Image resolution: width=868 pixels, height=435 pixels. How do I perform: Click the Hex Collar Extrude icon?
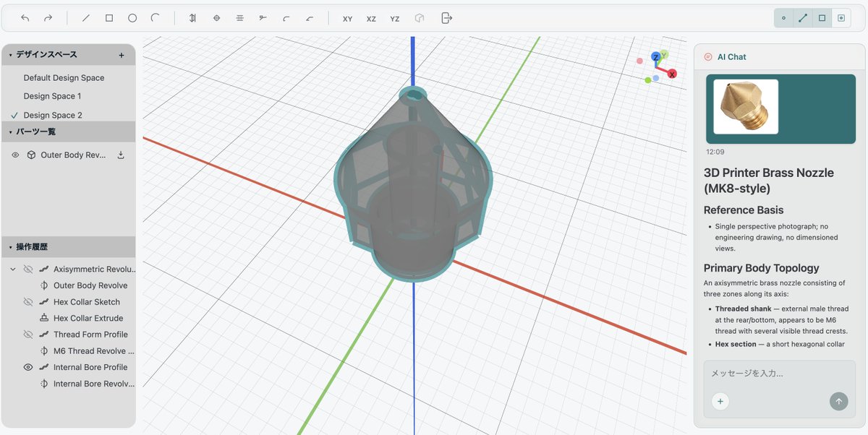pyautogui.click(x=44, y=318)
